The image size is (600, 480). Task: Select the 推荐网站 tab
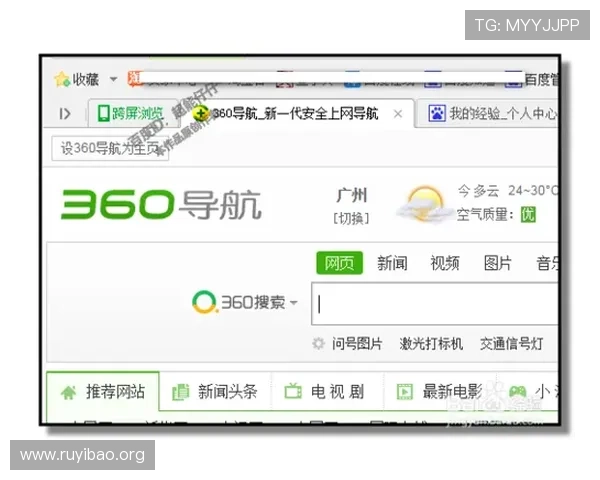click(x=103, y=392)
